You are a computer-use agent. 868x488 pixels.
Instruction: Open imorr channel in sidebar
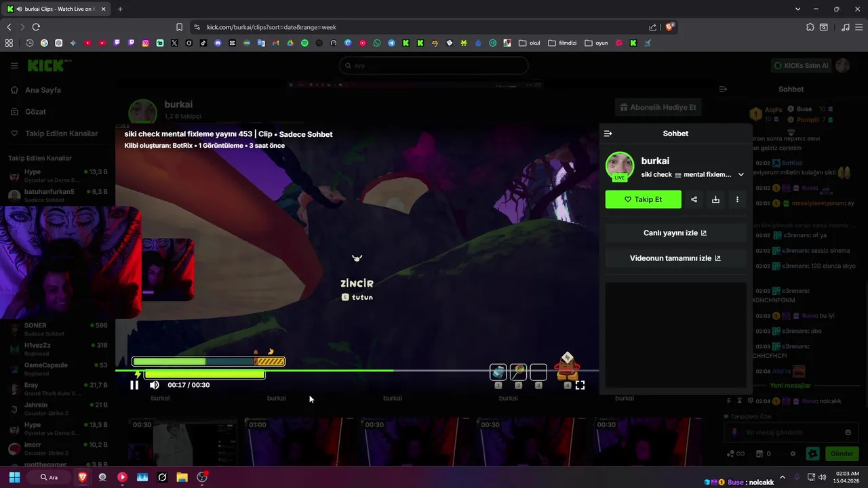coord(57,449)
